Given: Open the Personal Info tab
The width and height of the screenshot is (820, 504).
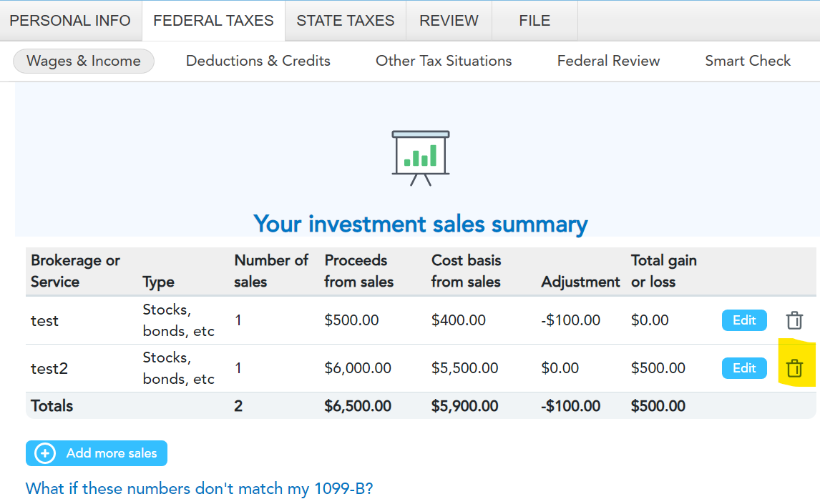Looking at the screenshot, I should [70, 21].
